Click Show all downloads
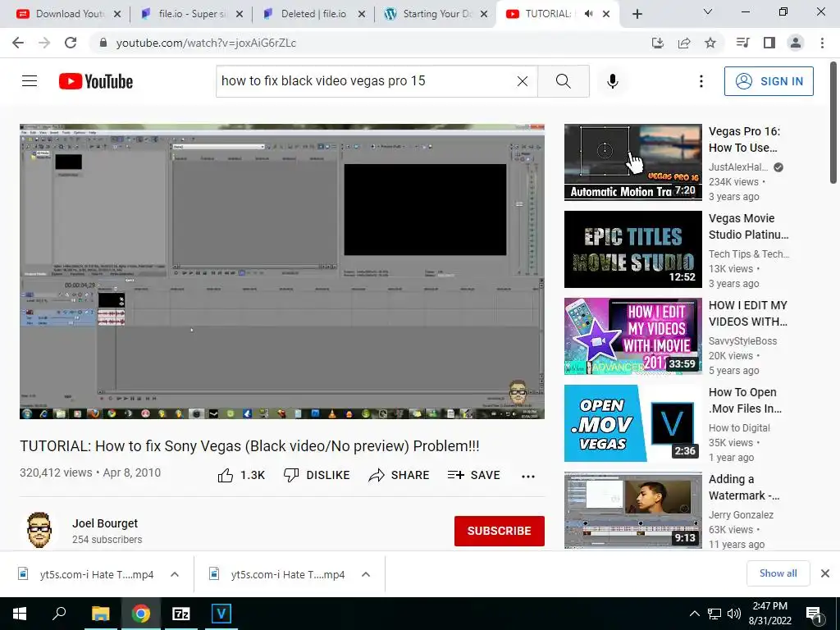Image resolution: width=840 pixels, height=630 pixels. coord(778,573)
